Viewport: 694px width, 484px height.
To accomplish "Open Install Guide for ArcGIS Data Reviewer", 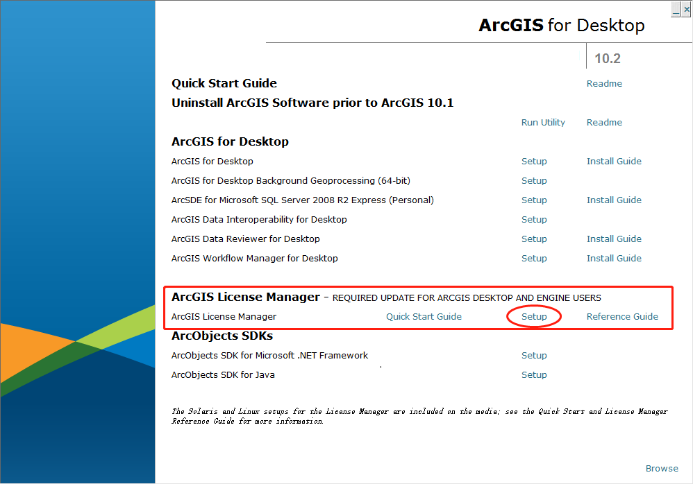I will (614, 239).
